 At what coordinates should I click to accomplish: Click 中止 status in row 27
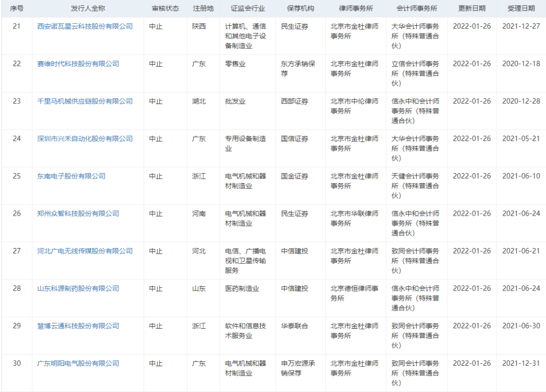tap(156, 251)
